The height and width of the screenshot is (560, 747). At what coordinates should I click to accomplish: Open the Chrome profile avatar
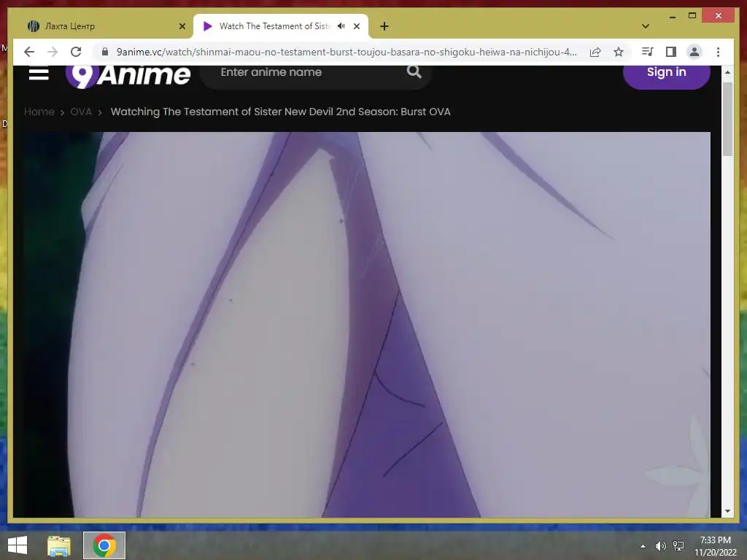coord(694,52)
